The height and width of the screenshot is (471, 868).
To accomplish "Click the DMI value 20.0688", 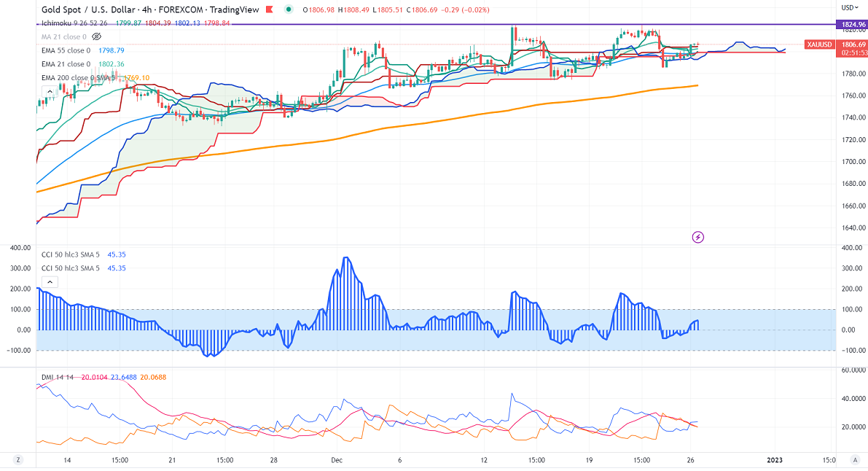I will point(153,378).
